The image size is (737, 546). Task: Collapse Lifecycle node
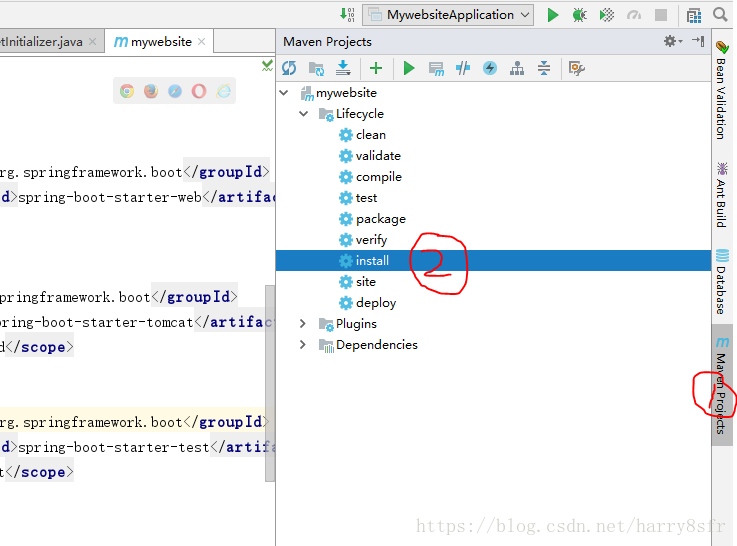point(304,114)
